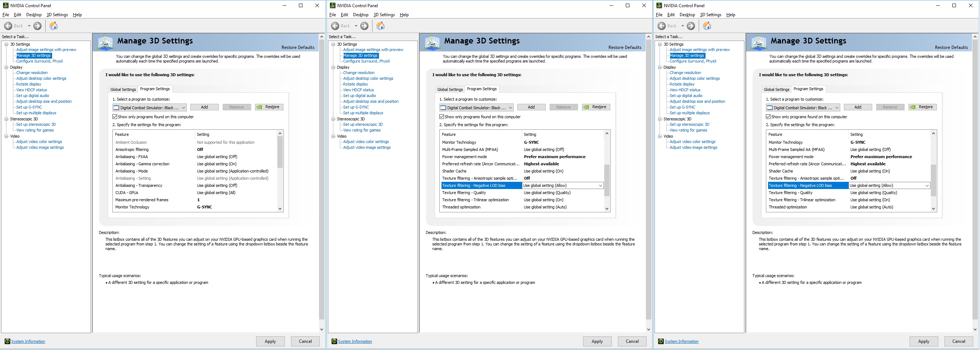Click Back arrow icon in left window
The width and height of the screenshot is (980, 350).
click(x=8, y=26)
